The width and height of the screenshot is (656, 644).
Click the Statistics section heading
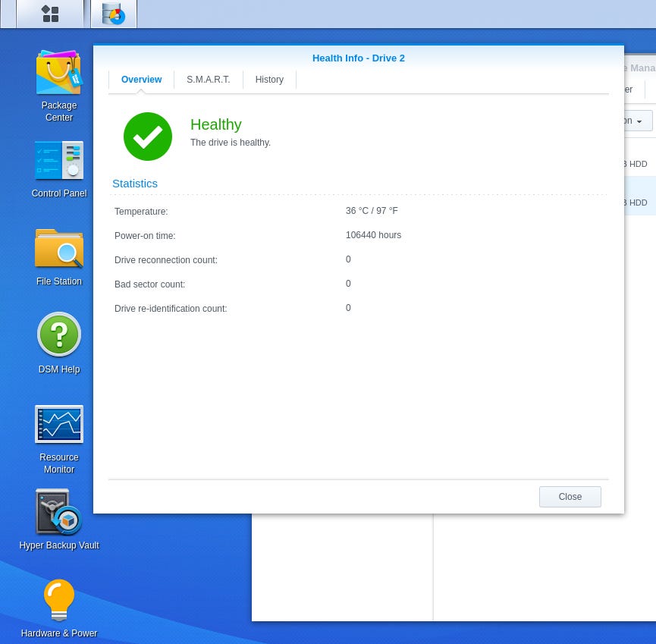click(135, 184)
